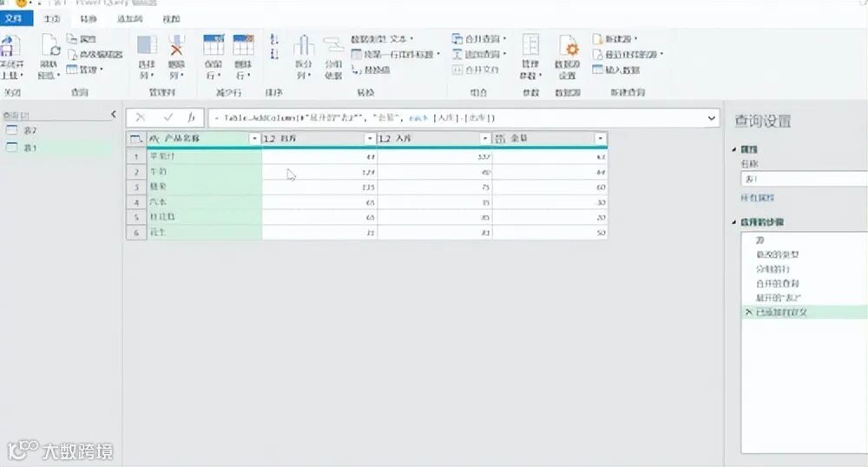The height and width of the screenshot is (467, 868).
Task: Open the Data Type dropdown
Action: (382, 39)
